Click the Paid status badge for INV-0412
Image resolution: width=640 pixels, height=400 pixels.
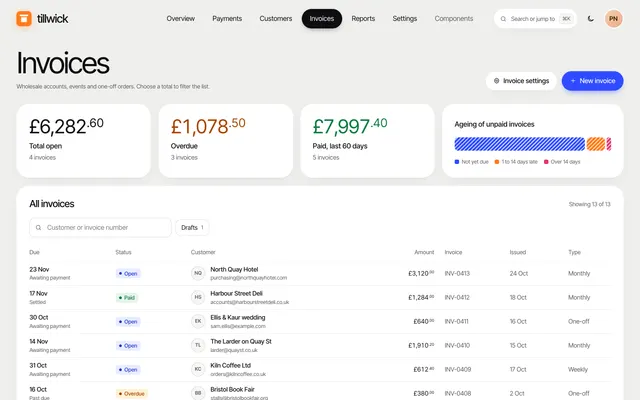pyautogui.click(x=127, y=298)
